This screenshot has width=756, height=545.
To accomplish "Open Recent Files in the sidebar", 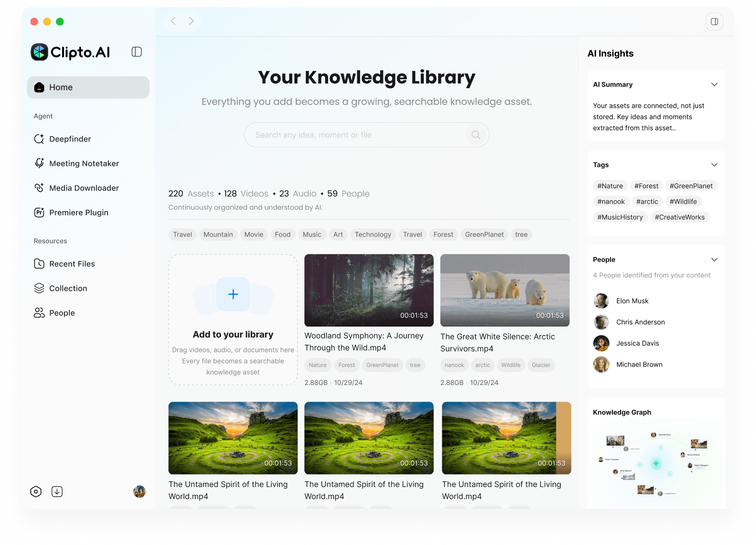I will pos(72,263).
